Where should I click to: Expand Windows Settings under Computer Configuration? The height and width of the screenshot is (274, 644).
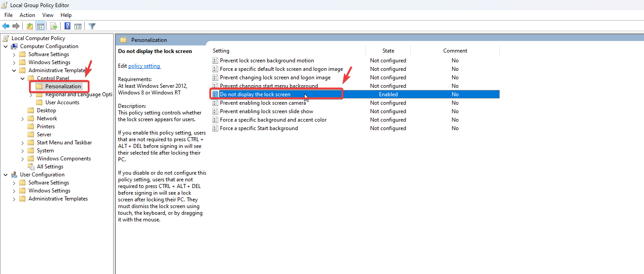tap(14, 62)
